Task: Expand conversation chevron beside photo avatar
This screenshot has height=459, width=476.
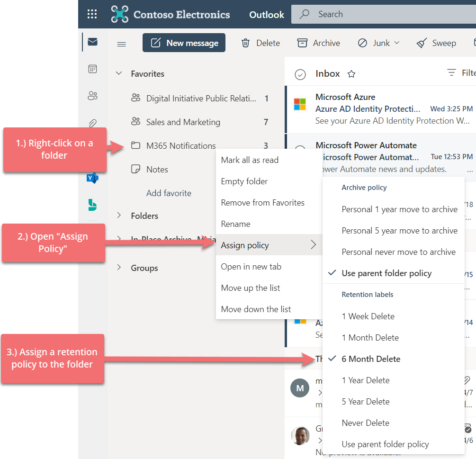Action: pos(320,440)
